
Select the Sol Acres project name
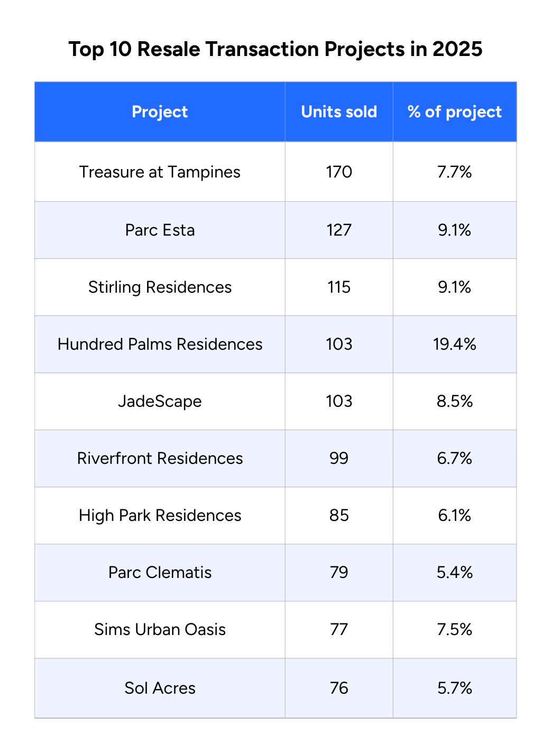tap(160, 688)
